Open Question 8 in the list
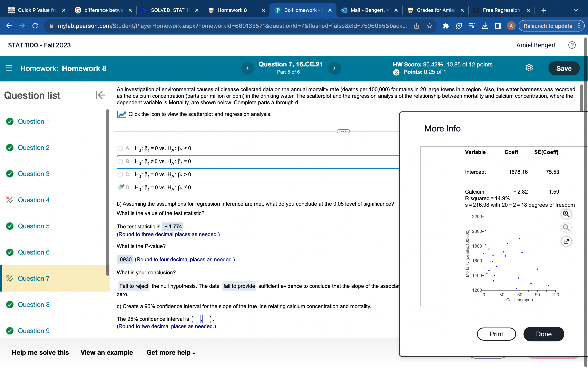 [x=33, y=304]
